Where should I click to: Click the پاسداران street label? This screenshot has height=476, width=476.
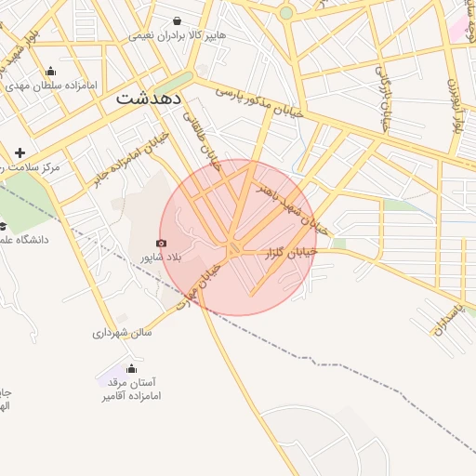(449, 321)
